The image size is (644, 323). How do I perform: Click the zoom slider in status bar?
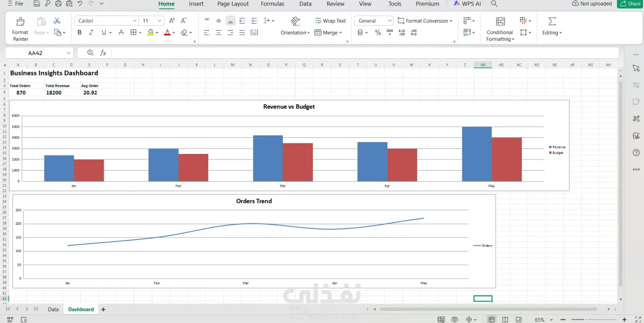point(586,319)
